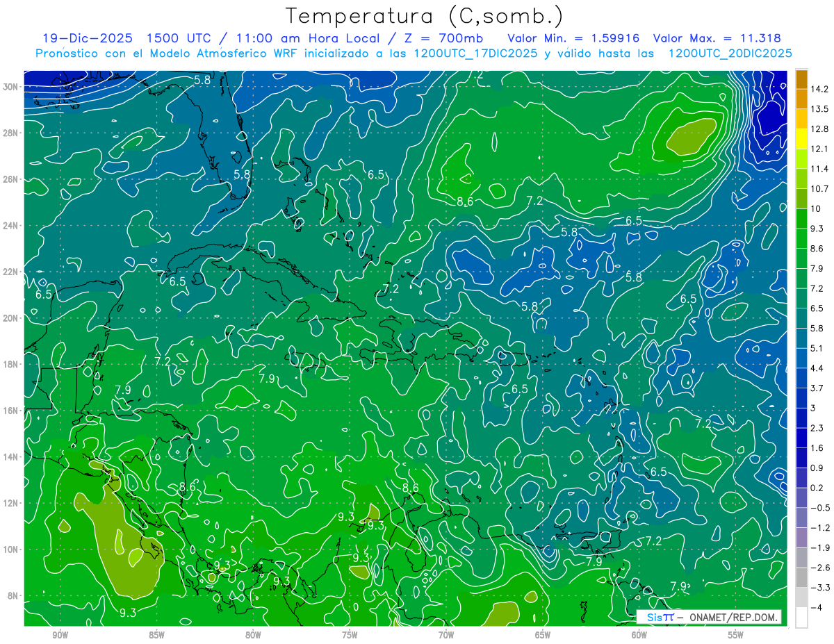
Task: Click the 1.6 value on the color scale
Action: coord(818,448)
